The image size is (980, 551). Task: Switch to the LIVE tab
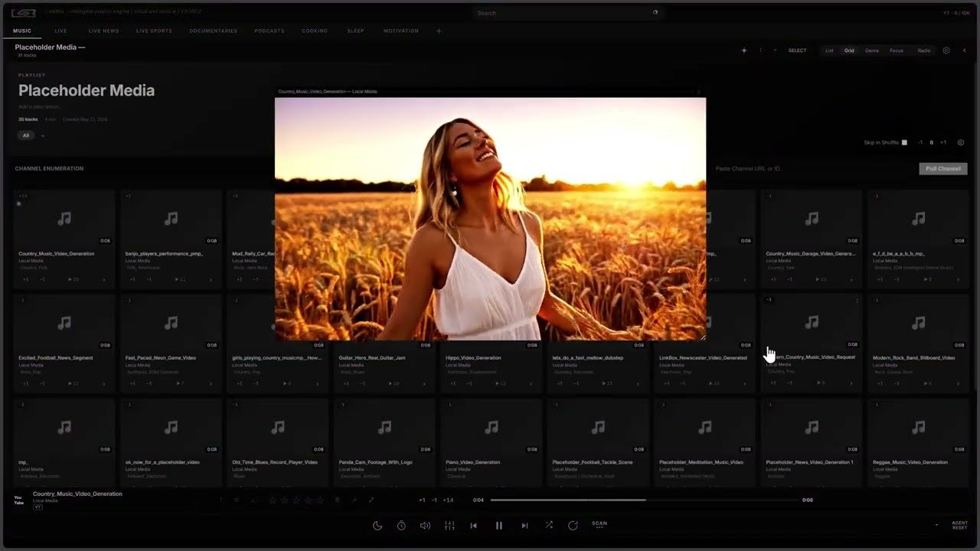coord(61,31)
